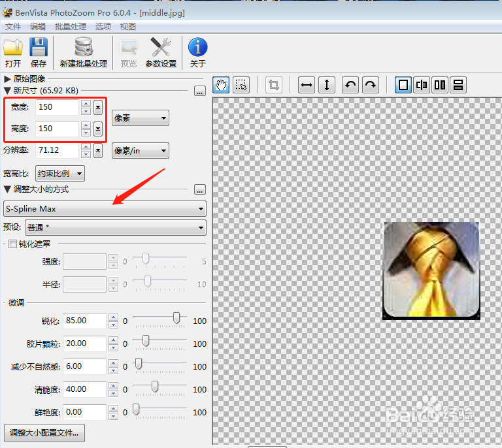Collapse the 调整大小的方式 section triangle
This screenshot has height=448, width=502.
7,189
